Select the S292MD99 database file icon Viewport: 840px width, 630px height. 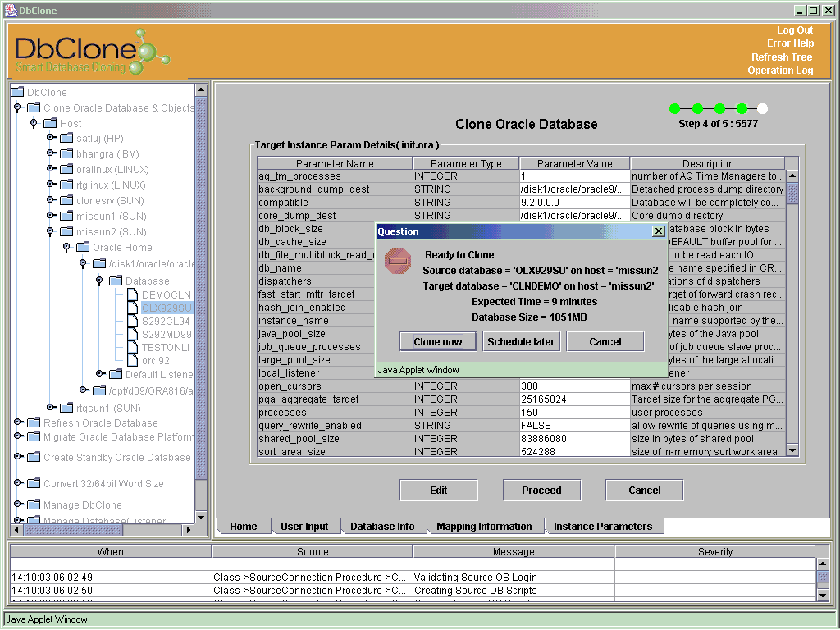[x=132, y=334]
